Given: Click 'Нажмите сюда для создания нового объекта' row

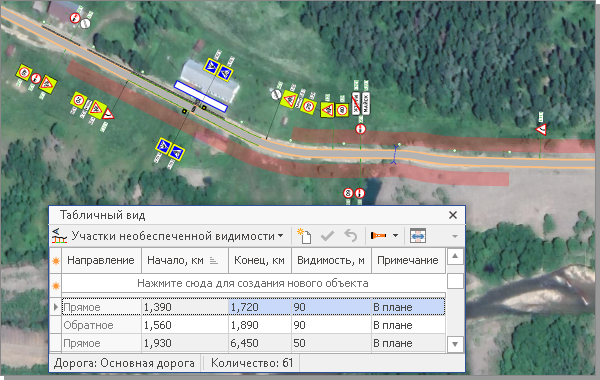Looking at the screenshot, I should pos(253,284).
